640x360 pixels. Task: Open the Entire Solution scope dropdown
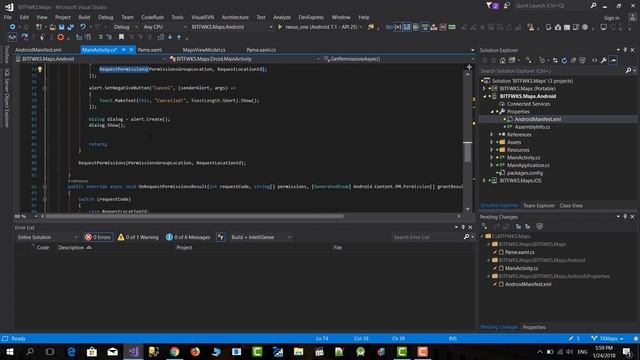(47, 237)
